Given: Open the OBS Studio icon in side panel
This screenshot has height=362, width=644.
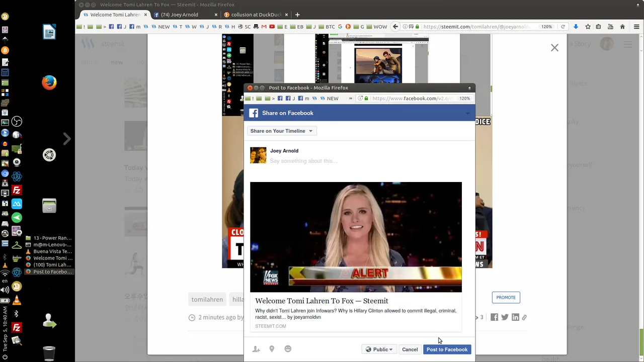Looking at the screenshot, I should (17, 122).
